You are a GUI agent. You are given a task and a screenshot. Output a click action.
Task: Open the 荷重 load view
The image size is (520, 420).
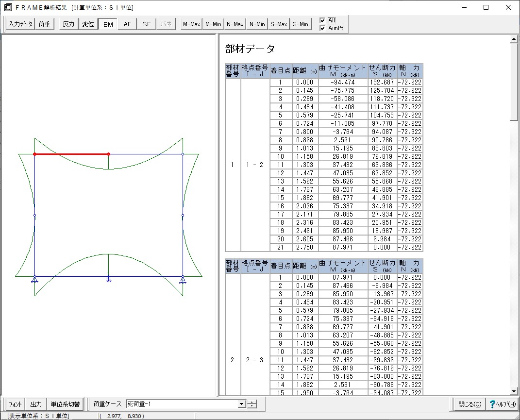tap(44, 24)
